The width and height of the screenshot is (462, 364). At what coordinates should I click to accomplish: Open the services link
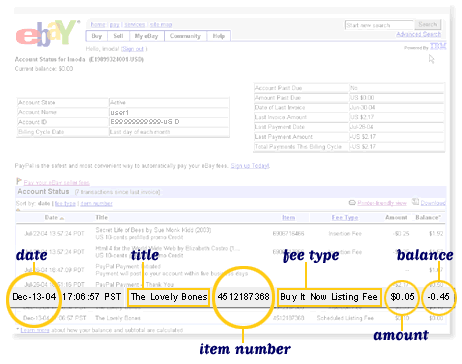click(134, 25)
